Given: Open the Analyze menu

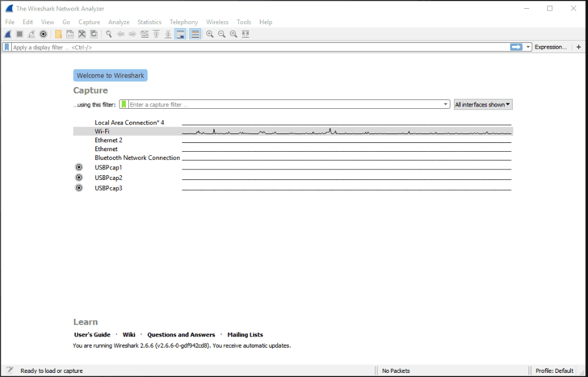Looking at the screenshot, I should pyautogui.click(x=119, y=22).
